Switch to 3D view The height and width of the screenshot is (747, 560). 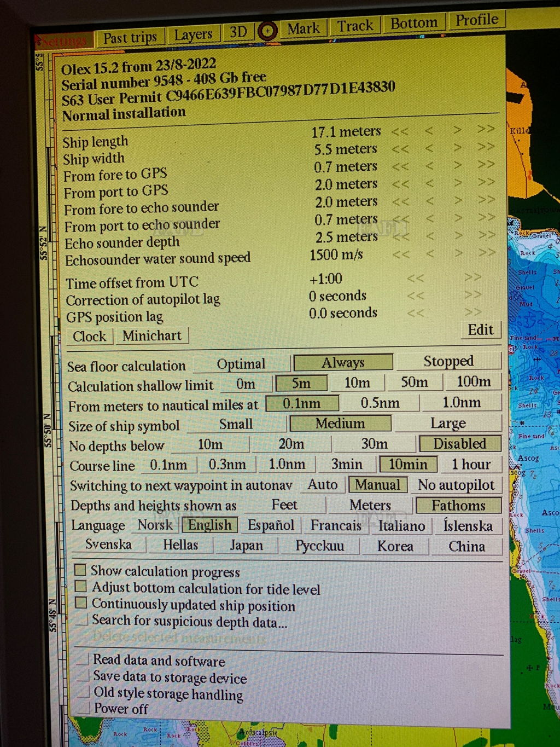pyautogui.click(x=238, y=32)
